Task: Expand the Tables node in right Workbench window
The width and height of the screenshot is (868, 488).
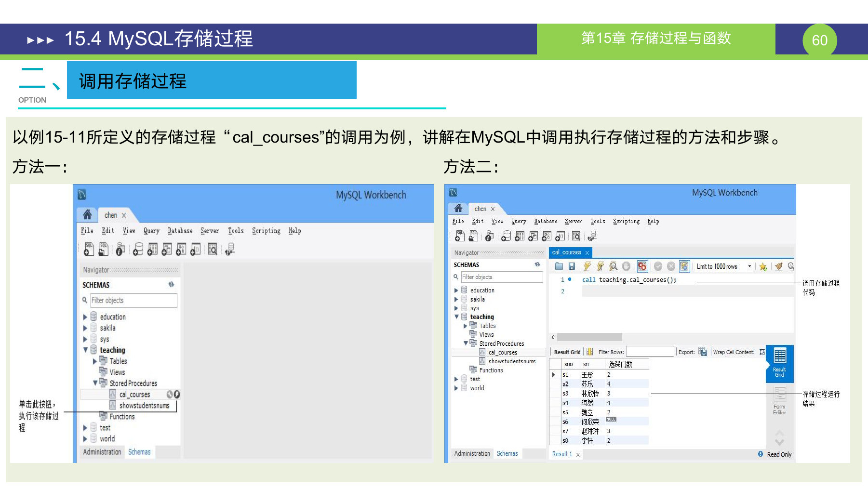Action: (x=466, y=326)
